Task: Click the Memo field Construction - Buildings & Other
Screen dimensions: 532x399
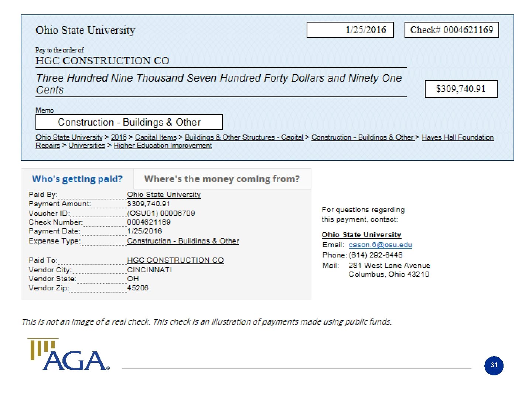Action: (129, 122)
